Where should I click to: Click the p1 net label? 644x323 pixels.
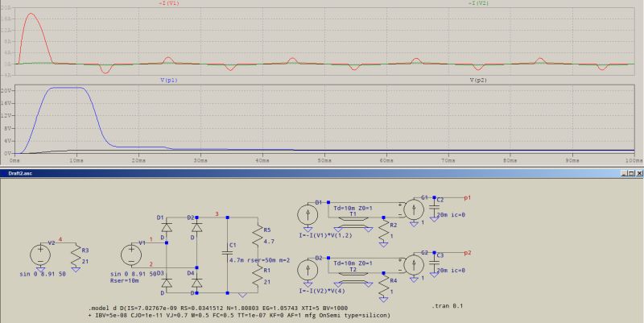click(468, 197)
